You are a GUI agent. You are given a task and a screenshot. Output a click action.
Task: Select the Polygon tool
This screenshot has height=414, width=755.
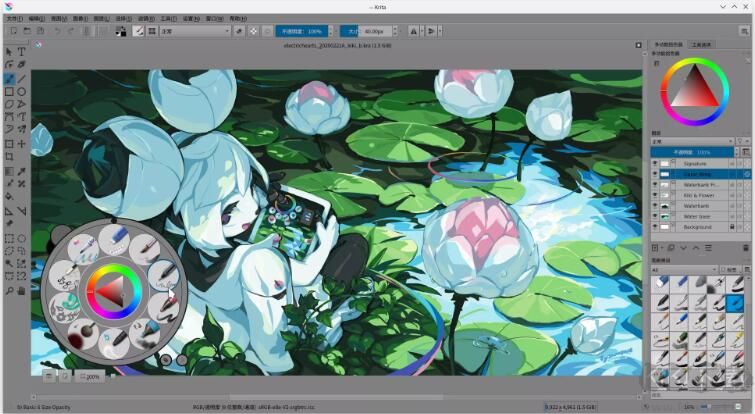(9, 104)
